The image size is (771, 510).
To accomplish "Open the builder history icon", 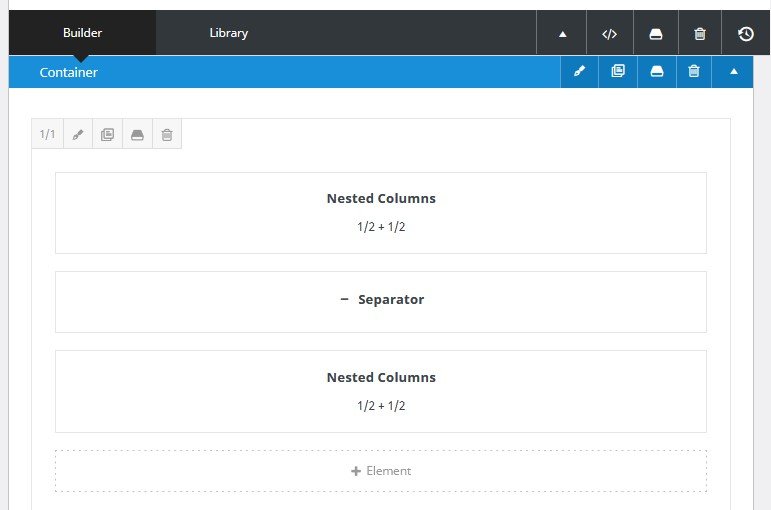I will click(x=746, y=33).
